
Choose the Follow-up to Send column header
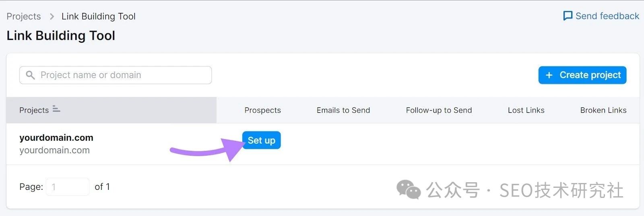click(439, 110)
